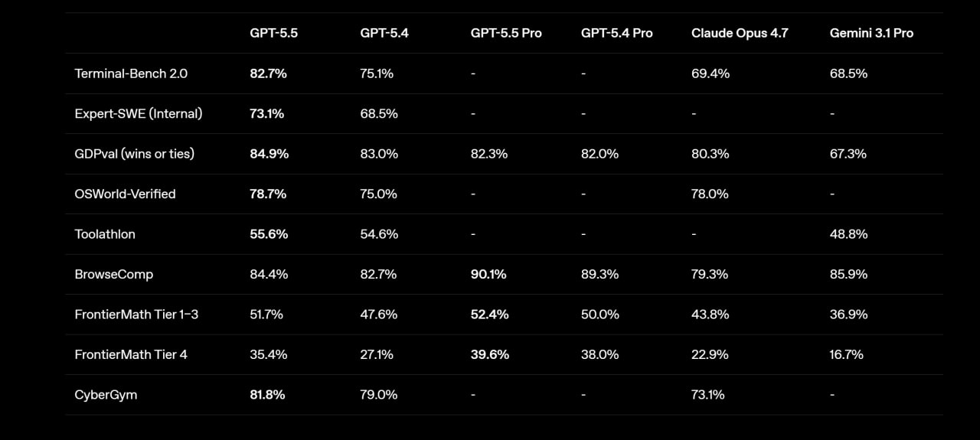The height and width of the screenshot is (440, 980).
Task: Select the OSWorld-Verified row label
Action: [125, 194]
